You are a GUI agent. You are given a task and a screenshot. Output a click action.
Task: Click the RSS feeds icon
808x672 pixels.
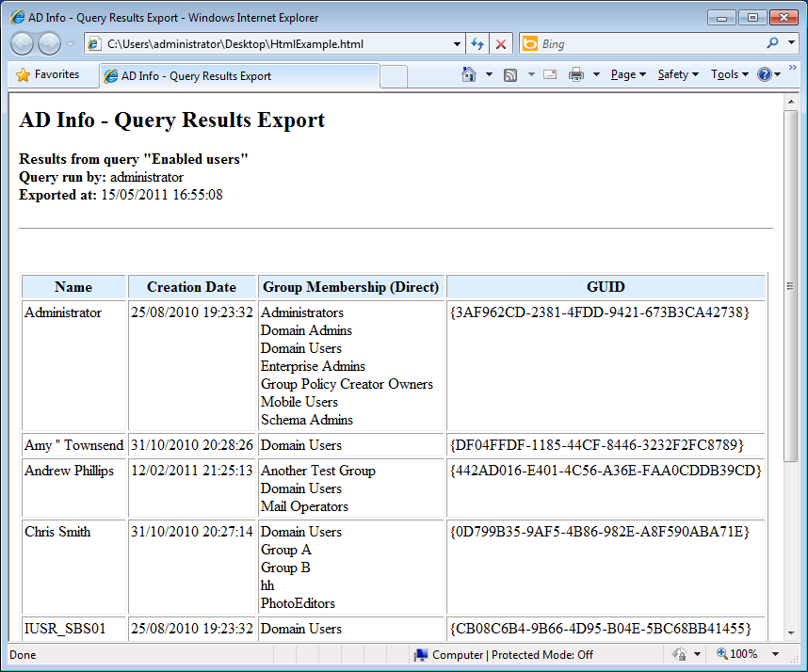coord(510,75)
